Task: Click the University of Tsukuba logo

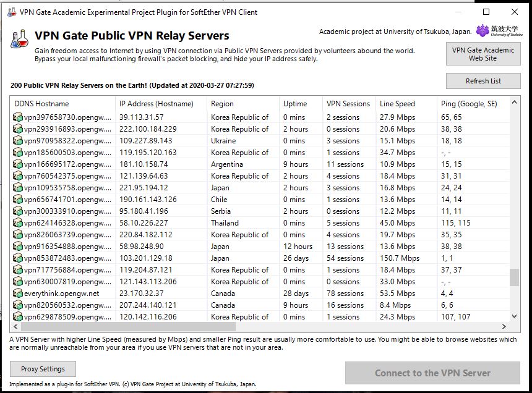Action: [499, 31]
